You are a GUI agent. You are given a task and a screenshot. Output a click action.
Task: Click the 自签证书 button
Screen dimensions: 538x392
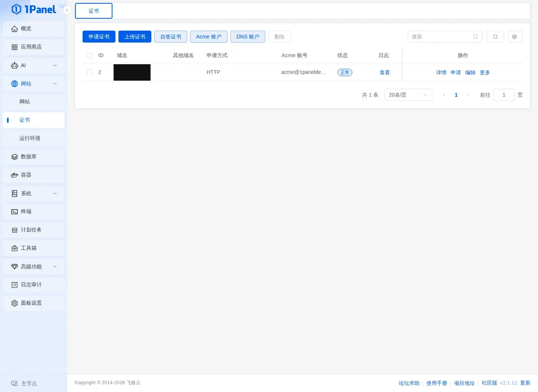[x=171, y=37]
